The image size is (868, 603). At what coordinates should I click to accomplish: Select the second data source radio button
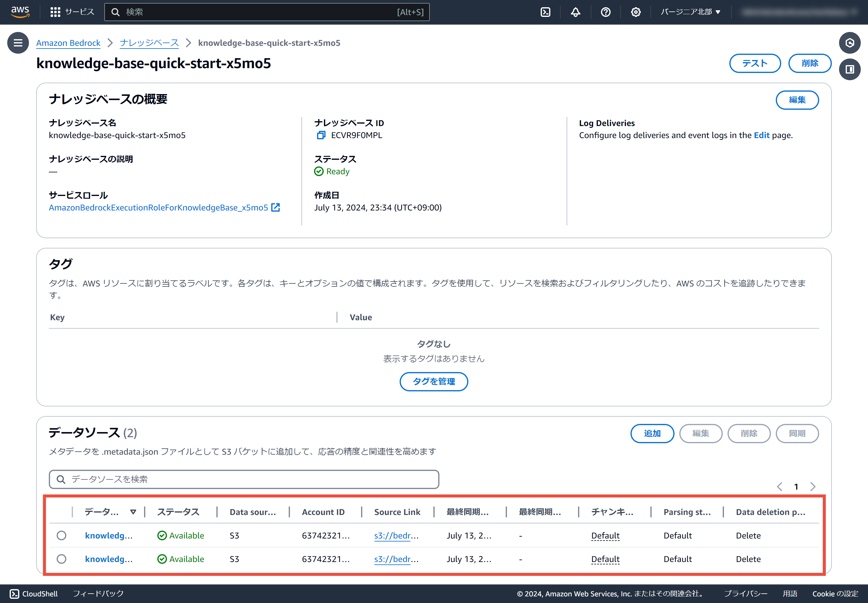pos(61,559)
